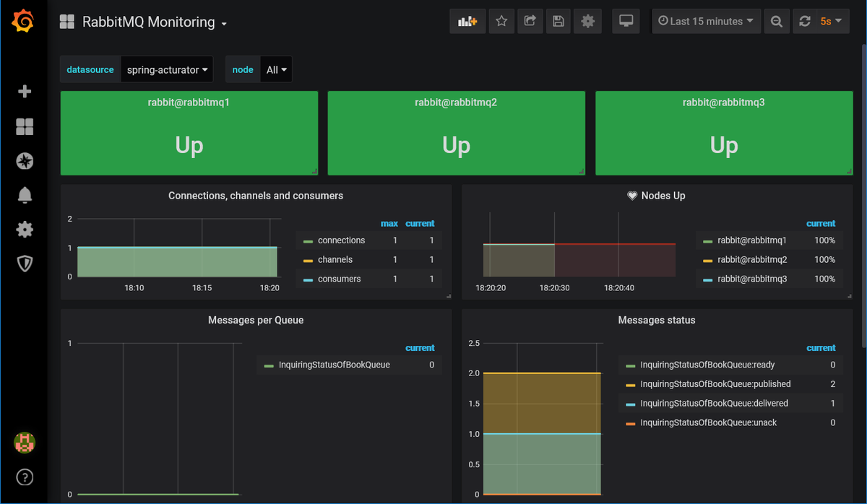Sort Messages status legend by current
This screenshot has width=867, height=504.
(821, 348)
